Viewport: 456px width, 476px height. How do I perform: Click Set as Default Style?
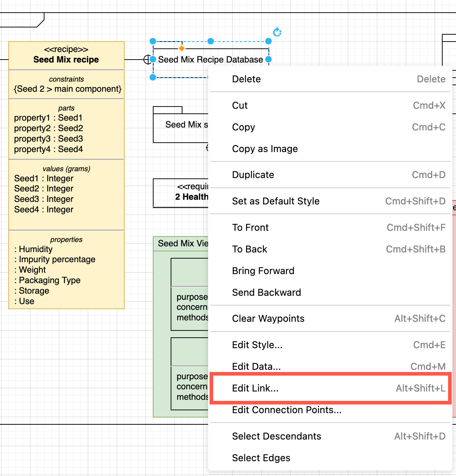click(x=276, y=201)
